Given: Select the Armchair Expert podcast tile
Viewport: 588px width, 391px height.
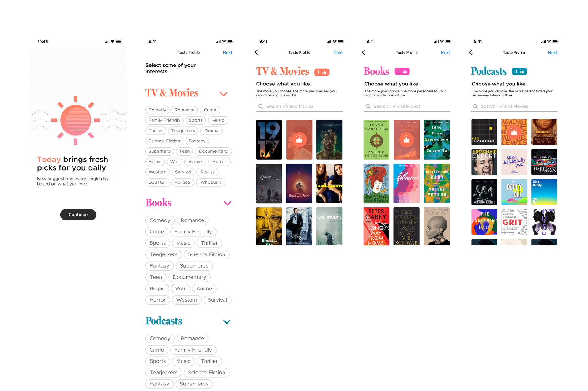Looking at the screenshot, I should coord(484,162).
